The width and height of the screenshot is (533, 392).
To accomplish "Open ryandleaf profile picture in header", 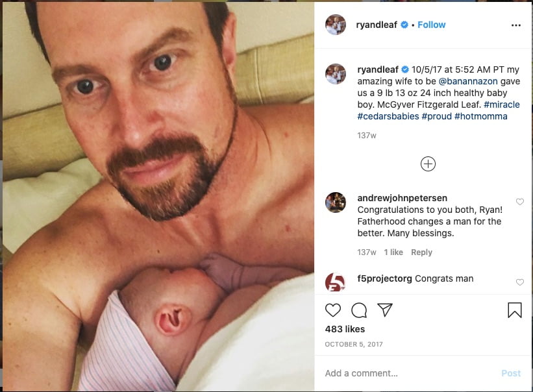I will click(336, 25).
